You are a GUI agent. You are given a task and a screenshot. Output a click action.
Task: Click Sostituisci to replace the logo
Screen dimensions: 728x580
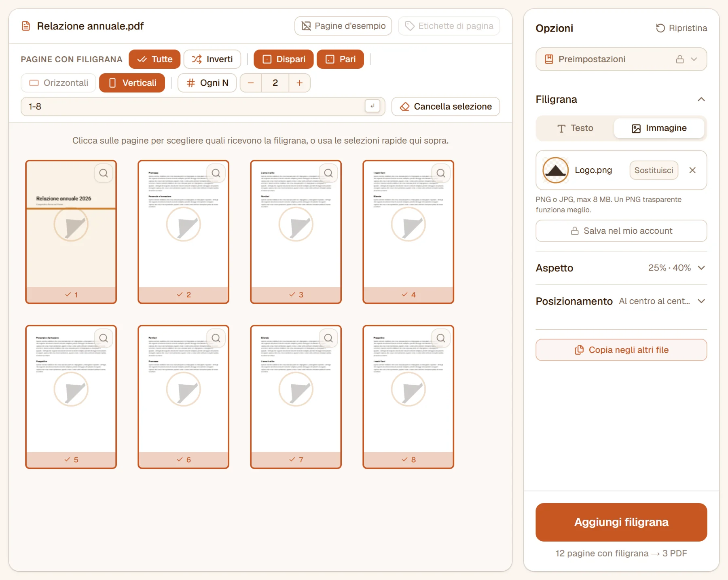click(x=654, y=170)
